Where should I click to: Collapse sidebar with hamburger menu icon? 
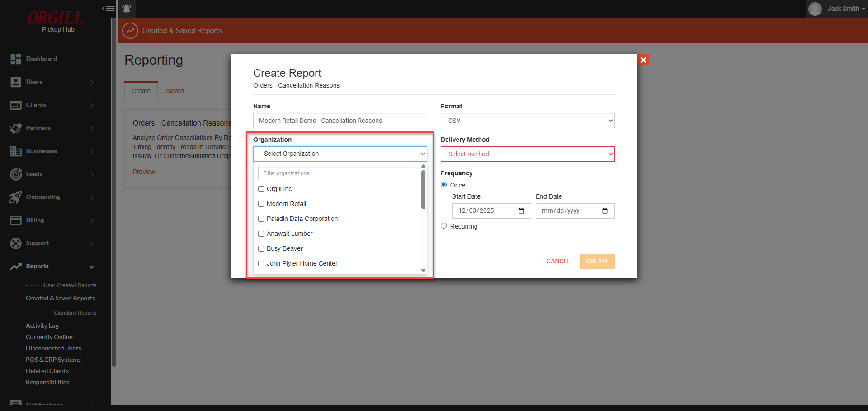coord(108,9)
